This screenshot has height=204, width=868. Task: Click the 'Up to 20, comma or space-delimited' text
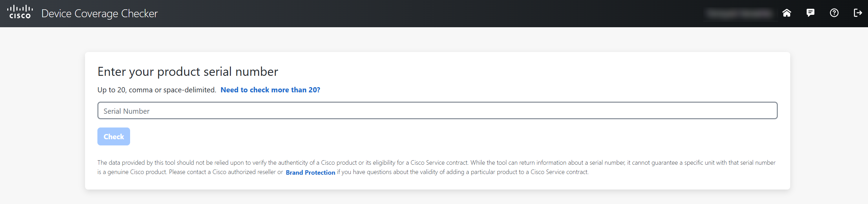pos(157,90)
